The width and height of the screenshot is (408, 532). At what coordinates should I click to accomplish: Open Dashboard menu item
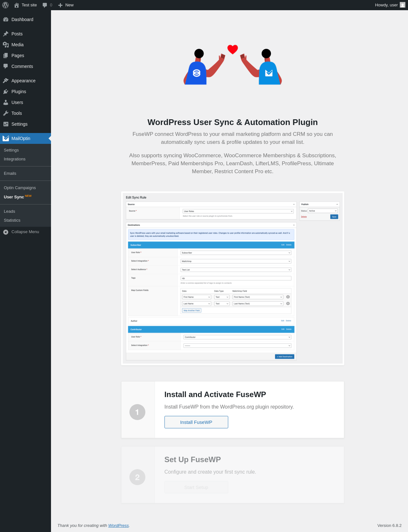[25, 19]
